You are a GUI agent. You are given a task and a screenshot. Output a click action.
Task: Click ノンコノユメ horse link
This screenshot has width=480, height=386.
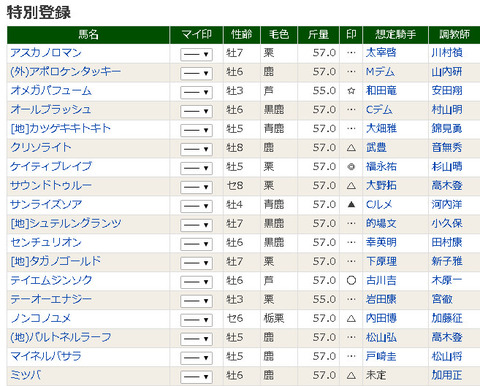click(41, 319)
